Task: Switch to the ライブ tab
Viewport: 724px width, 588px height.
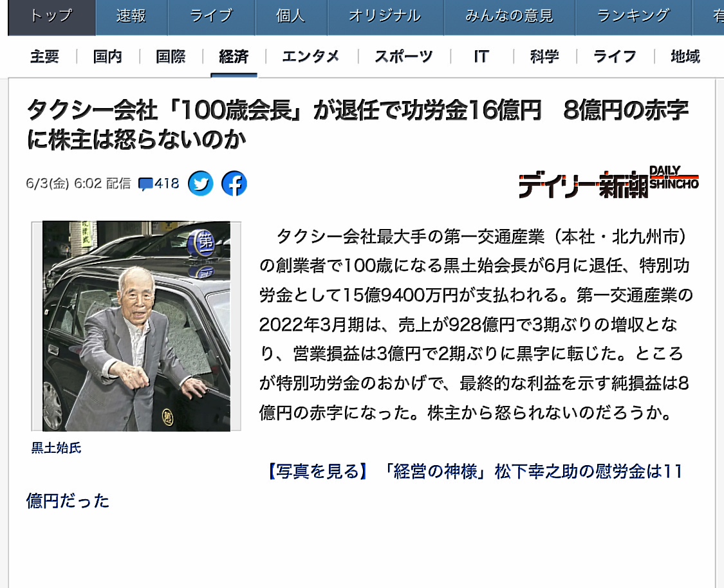Action: (212, 17)
